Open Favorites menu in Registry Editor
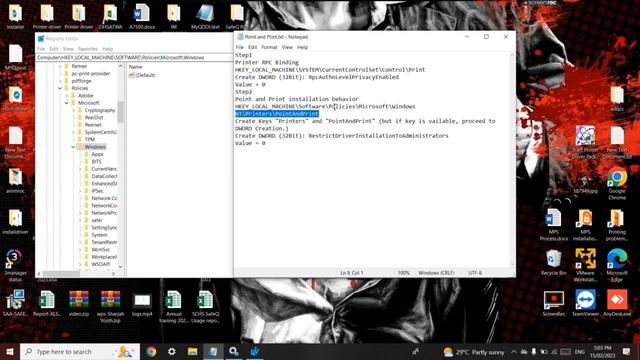This screenshot has width=640, height=360. (87, 49)
